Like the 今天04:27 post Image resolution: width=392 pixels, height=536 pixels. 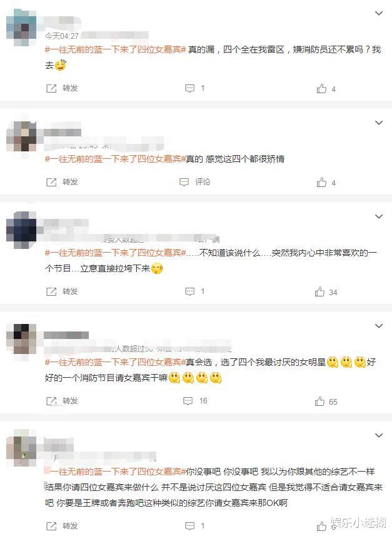321,89
